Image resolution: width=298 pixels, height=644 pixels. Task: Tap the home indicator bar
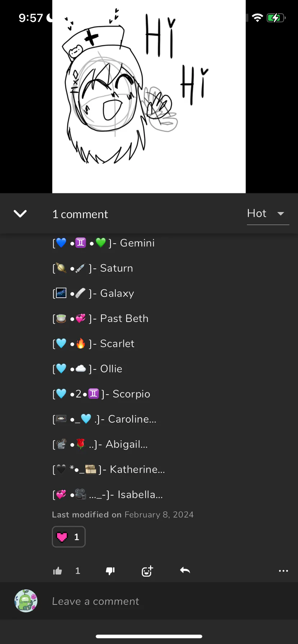click(149, 636)
